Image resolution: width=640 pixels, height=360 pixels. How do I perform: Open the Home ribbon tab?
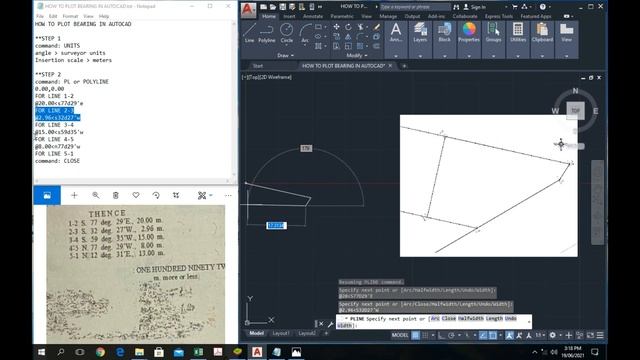pos(269,16)
